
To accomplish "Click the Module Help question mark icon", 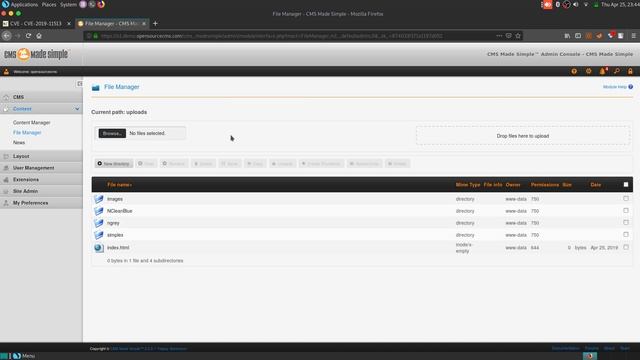I will (x=631, y=87).
